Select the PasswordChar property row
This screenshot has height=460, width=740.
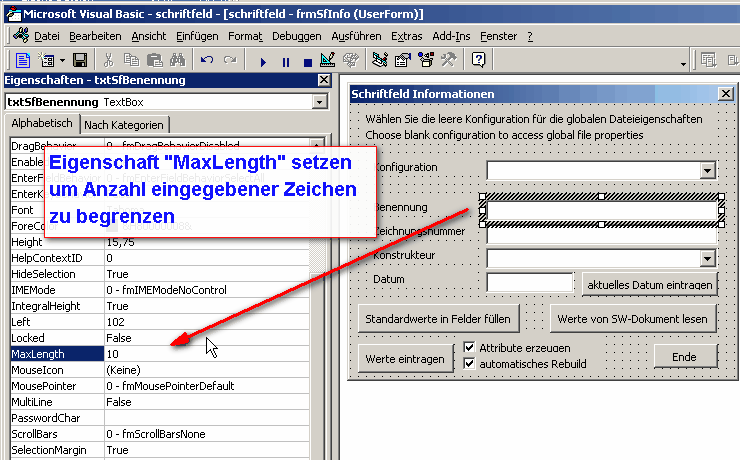[x=160, y=418]
